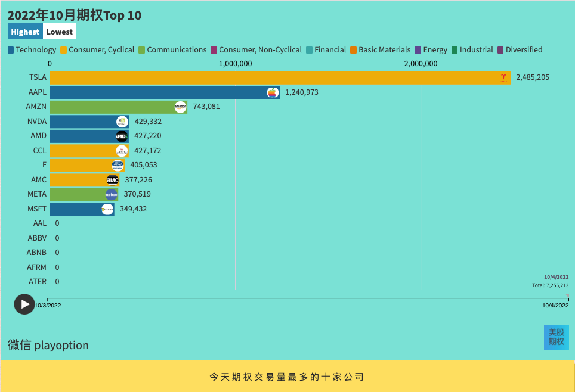
Task: Click the Tesla logo on the TSLA bar
Action: coord(503,77)
